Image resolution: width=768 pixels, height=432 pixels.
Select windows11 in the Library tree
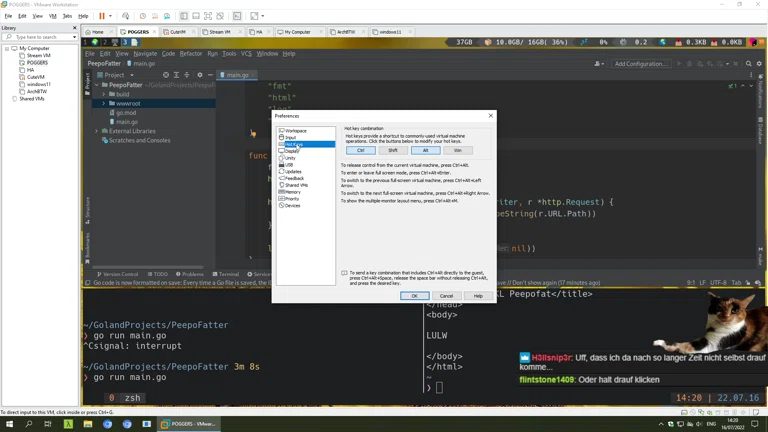tap(38, 84)
